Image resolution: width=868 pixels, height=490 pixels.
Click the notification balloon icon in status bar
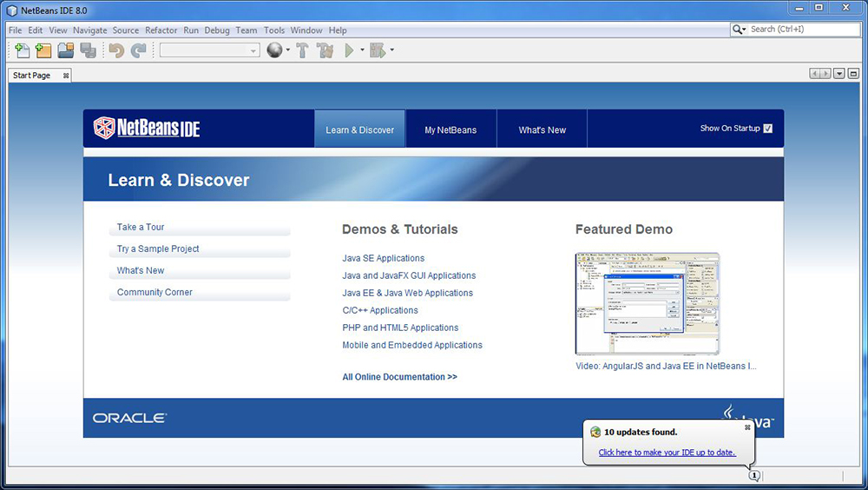pyautogui.click(x=754, y=475)
